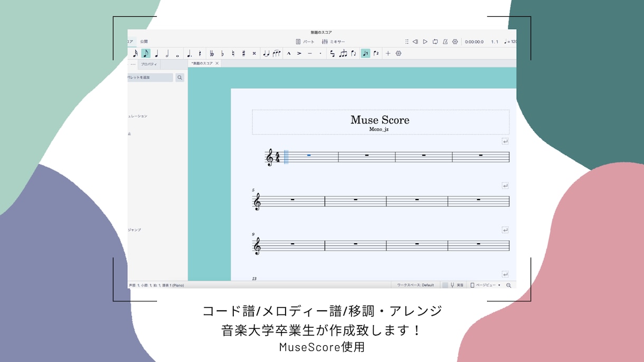Switch to voice 1
This screenshot has width=644, height=362.
[365, 53]
